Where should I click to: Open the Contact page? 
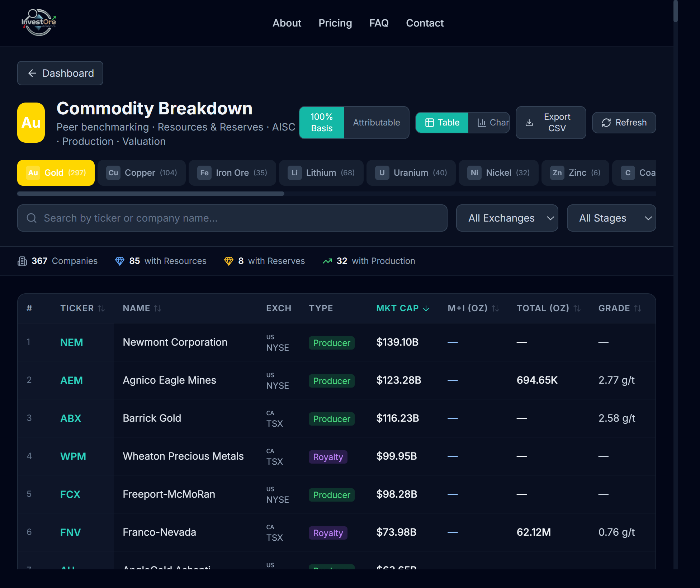[x=425, y=23]
